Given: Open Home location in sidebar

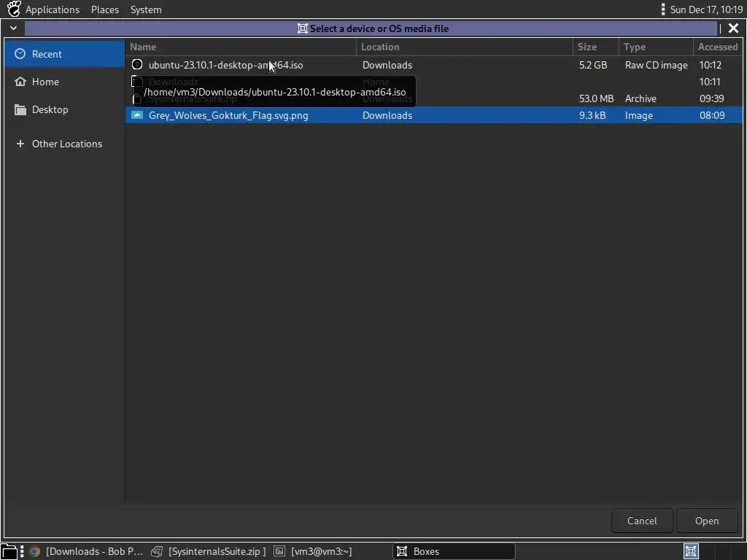Looking at the screenshot, I should click(64, 82).
